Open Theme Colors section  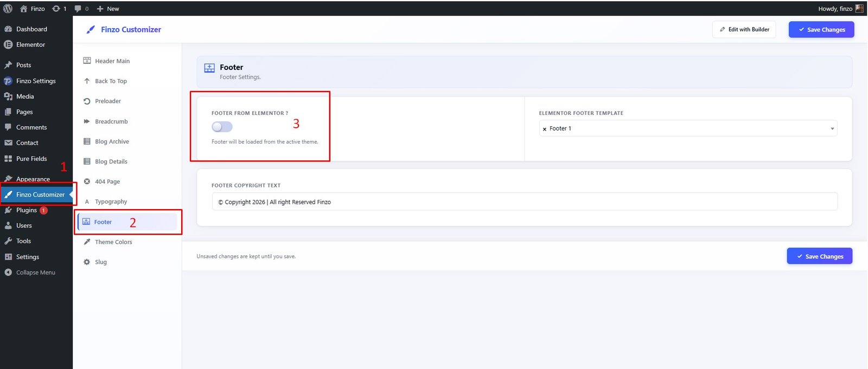tap(127, 242)
